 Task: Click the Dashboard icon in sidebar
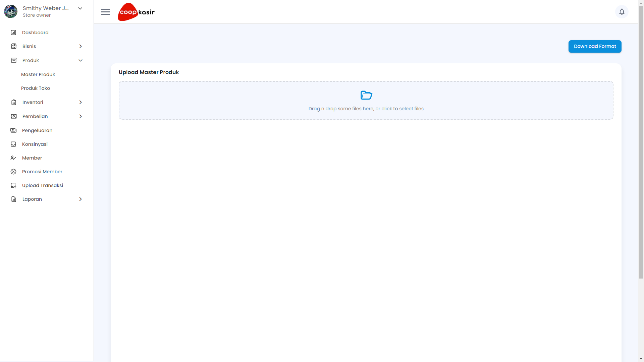tap(13, 32)
